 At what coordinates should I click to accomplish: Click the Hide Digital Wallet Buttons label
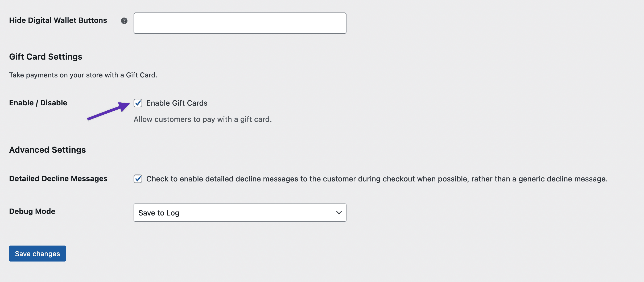click(x=58, y=20)
